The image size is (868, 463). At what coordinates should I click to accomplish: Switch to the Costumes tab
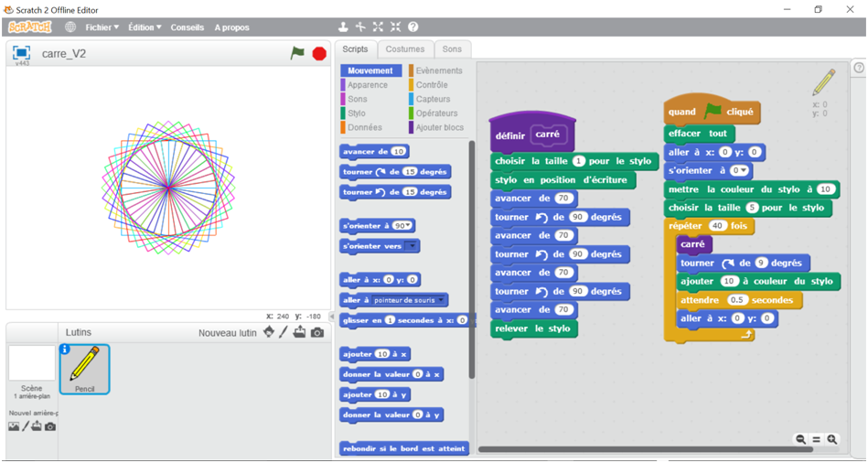coord(404,49)
